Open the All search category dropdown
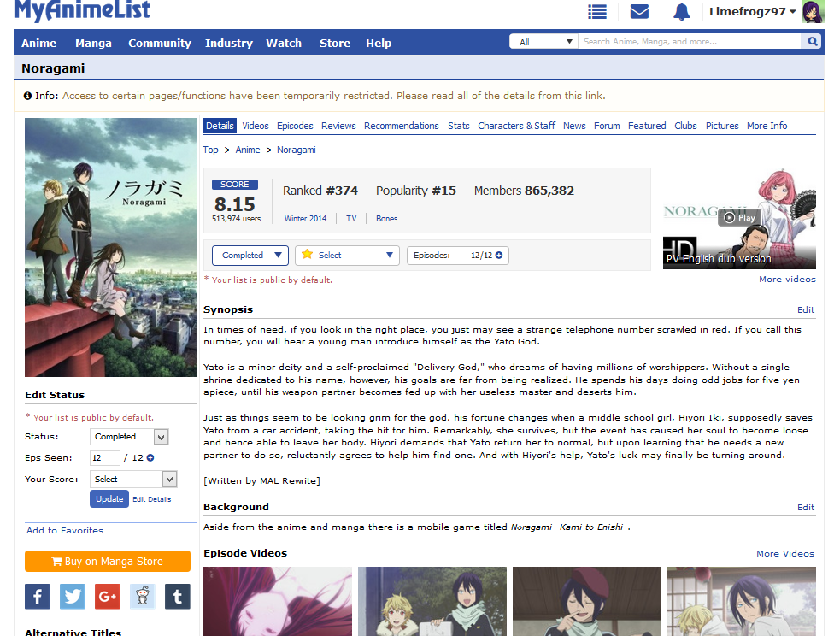The width and height of the screenshot is (840, 636). [543, 41]
